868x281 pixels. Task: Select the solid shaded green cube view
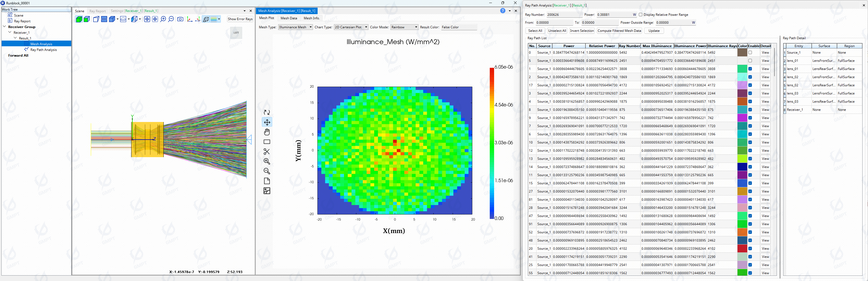pyautogui.click(x=79, y=19)
